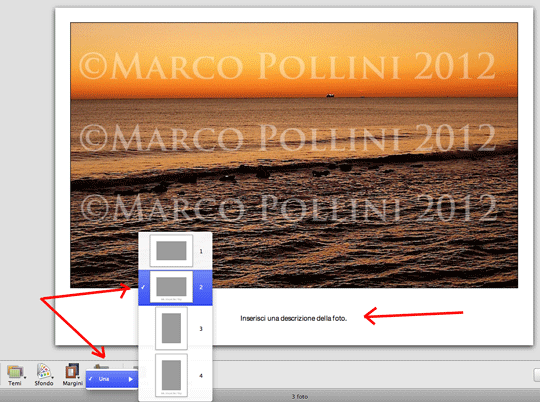Open the "Una" submenu entry
Screen dimensions: 540x402
112,379
